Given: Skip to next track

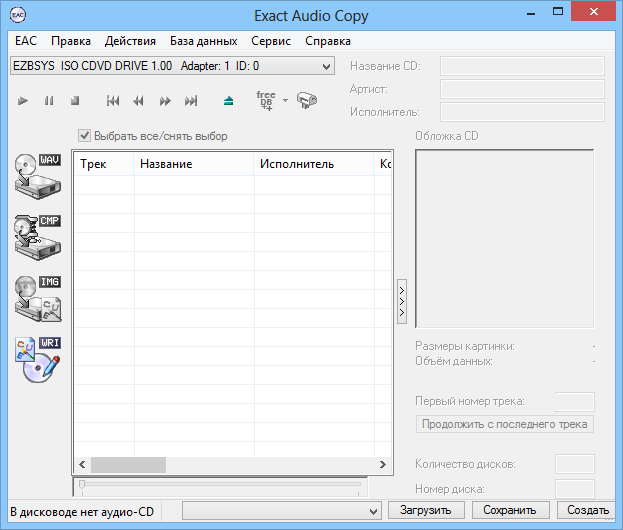Looking at the screenshot, I should pyautogui.click(x=191, y=101).
